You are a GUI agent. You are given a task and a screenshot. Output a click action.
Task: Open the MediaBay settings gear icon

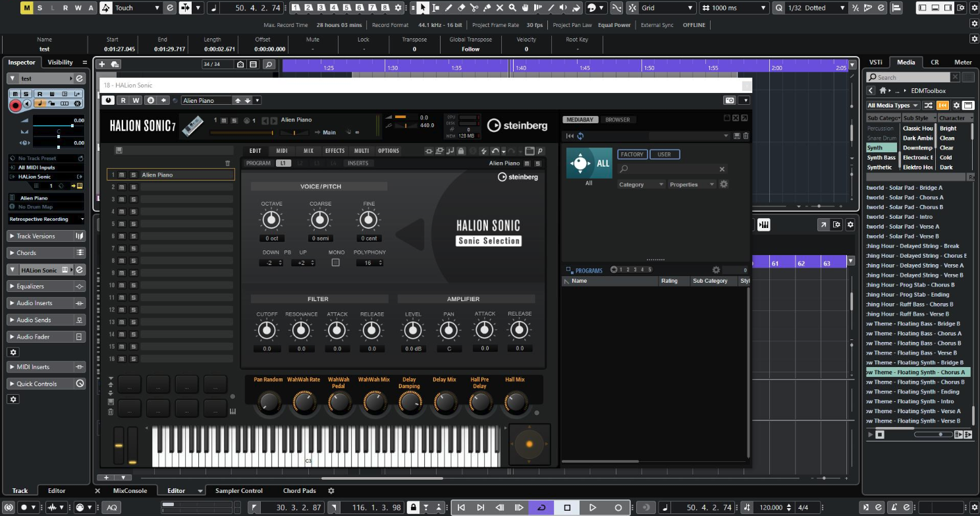[724, 185]
